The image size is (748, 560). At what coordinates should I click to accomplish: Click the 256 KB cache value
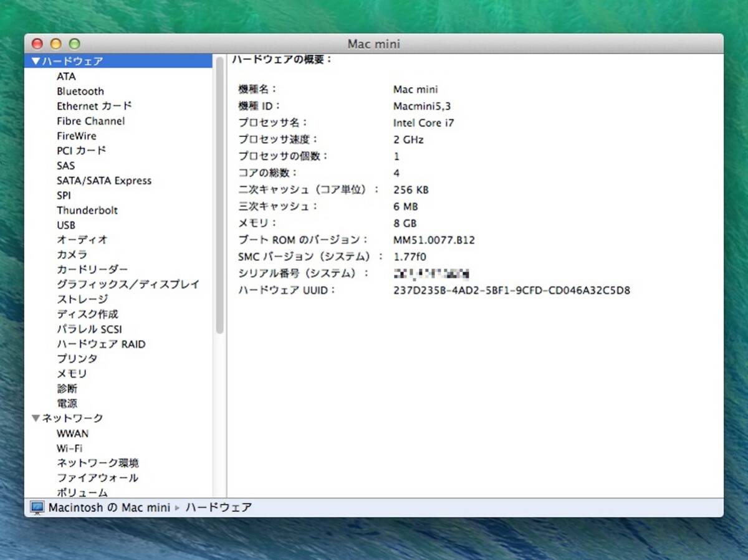411,190
